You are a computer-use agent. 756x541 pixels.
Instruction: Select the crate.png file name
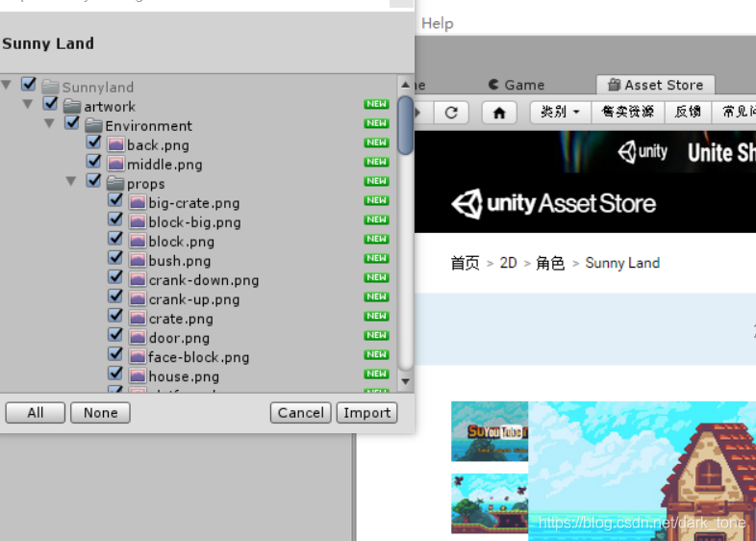coord(181,319)
